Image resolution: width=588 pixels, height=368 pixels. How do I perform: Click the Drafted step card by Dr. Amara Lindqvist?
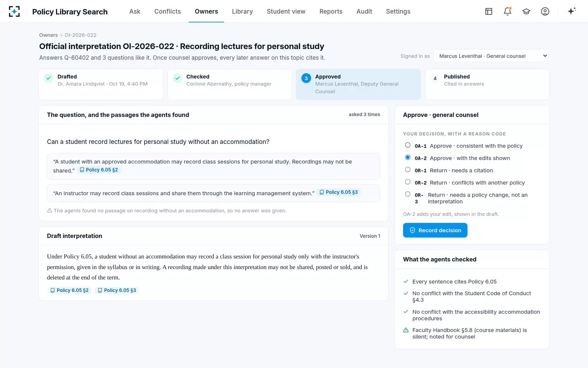tap(101, 84)
